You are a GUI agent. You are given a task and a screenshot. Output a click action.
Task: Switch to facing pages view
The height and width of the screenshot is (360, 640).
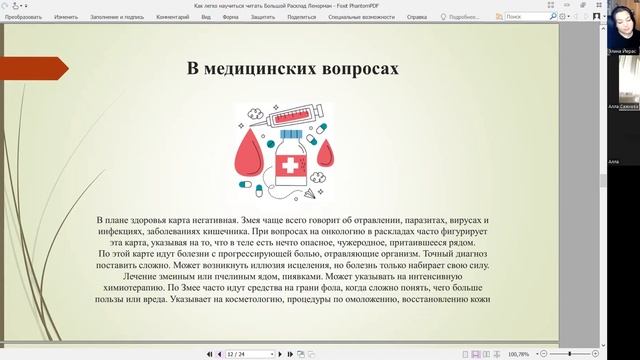[486, 354]
